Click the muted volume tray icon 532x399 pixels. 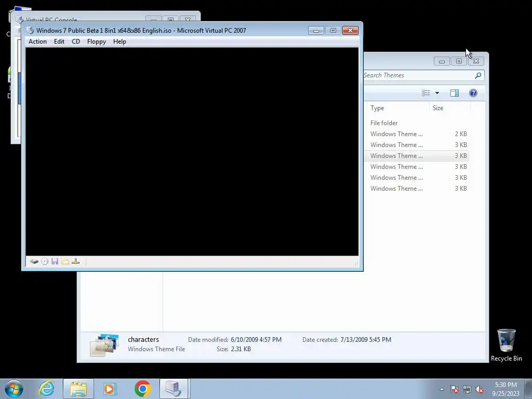[480, 390]
